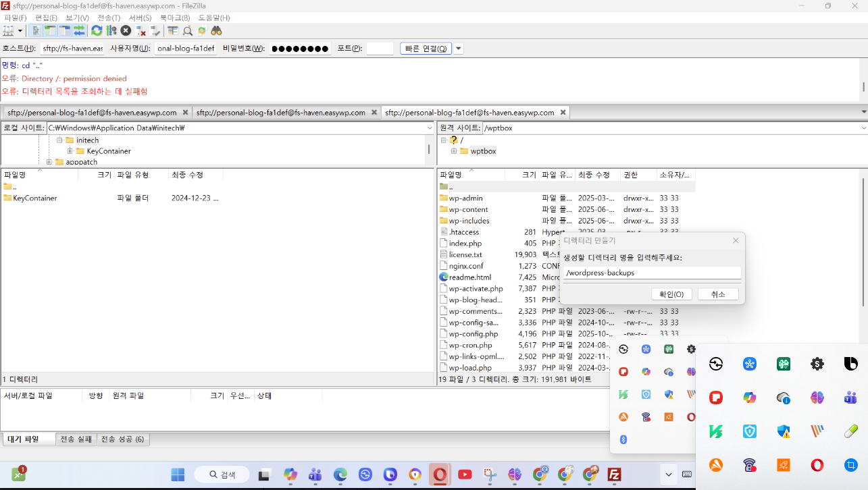
Task: Select the KeyContainer folder in local file list
Action: pos(112,198)
